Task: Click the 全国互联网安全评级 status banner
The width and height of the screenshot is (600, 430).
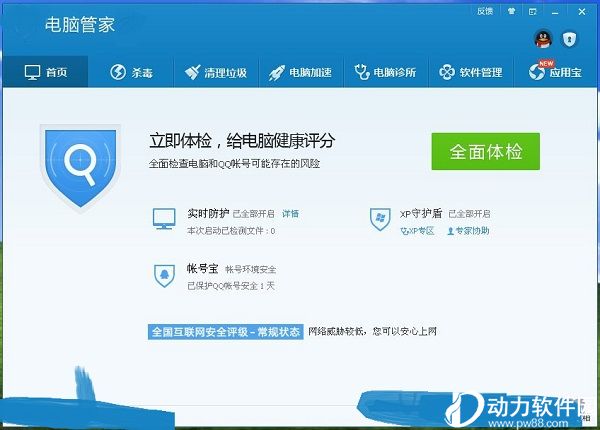Action: click(x=225, y=332)
